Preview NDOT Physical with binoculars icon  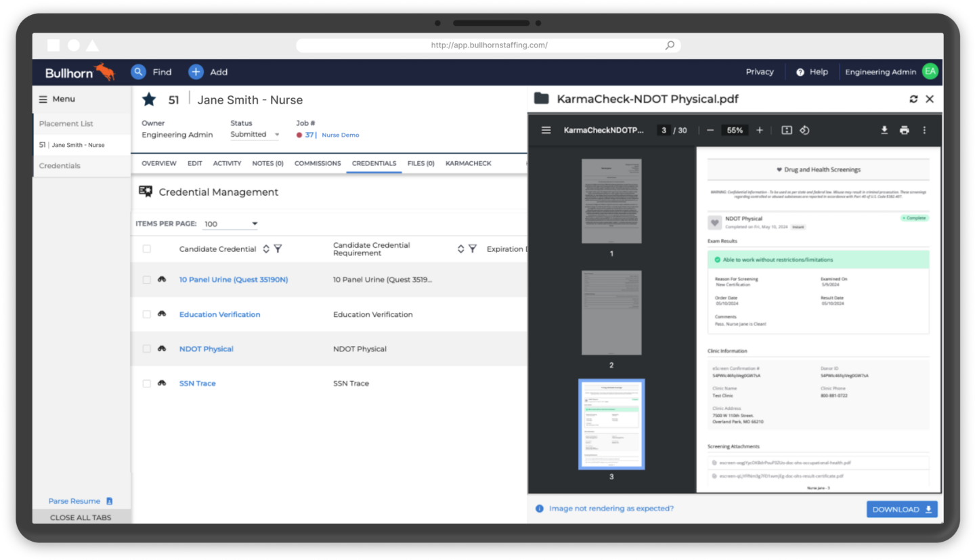tap(162, 348)
